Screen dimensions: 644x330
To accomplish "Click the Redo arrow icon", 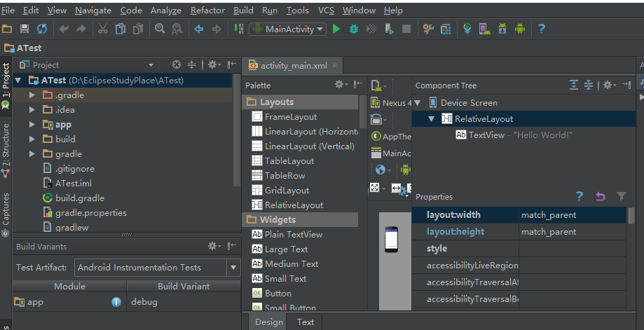I will (81, 29).
